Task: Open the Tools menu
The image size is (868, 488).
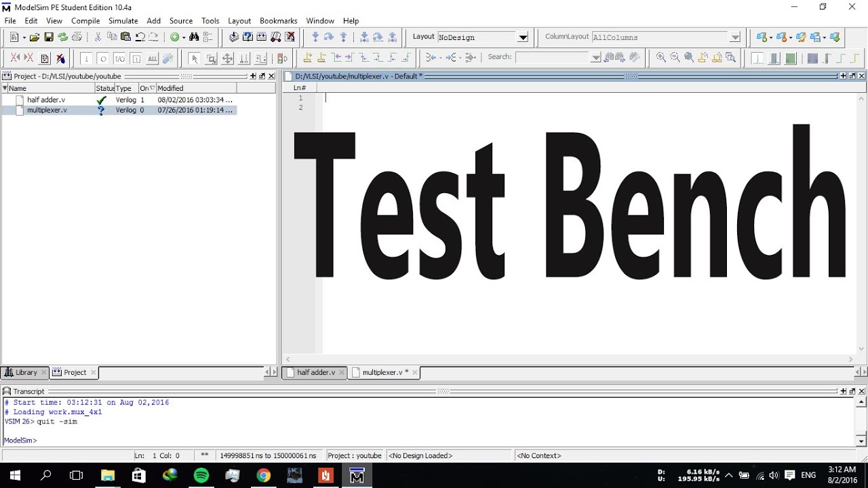Action: (210, 21)
